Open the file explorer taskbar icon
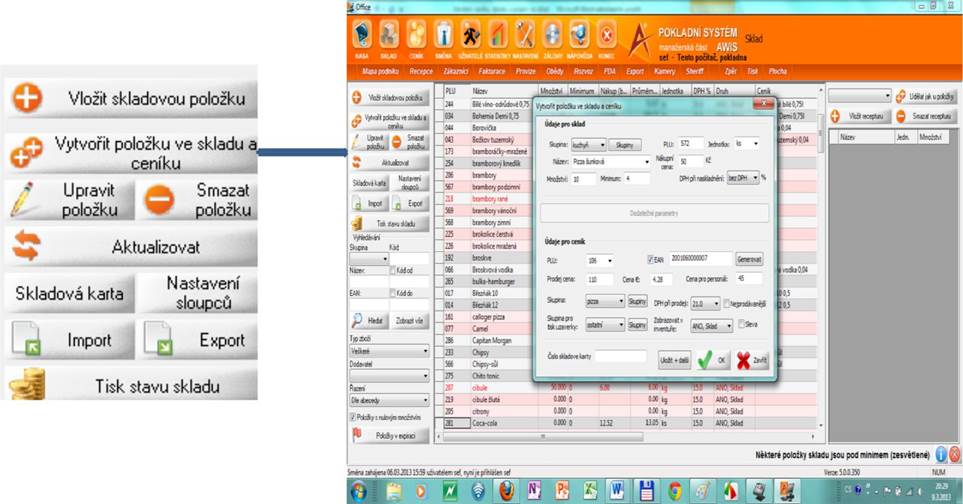The width and height of the screenshot is (963, 504). tap(393, 492)
